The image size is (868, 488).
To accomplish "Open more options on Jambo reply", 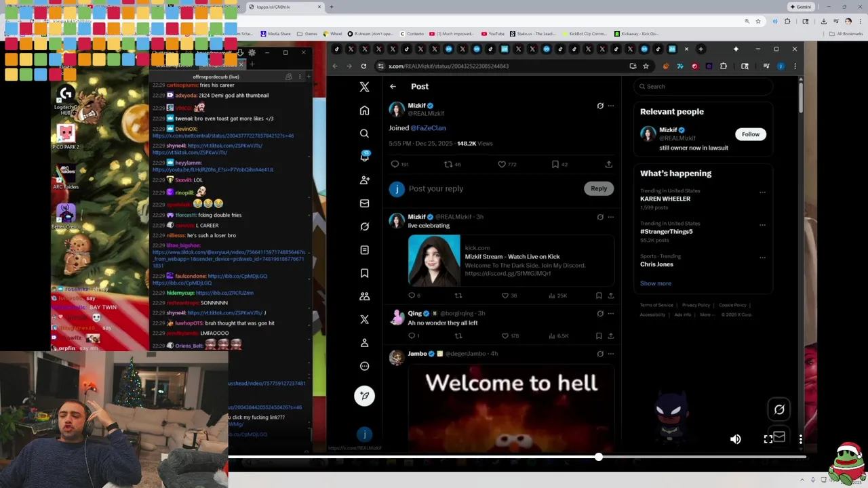I will pyautogui.click(x=611, y=354).
